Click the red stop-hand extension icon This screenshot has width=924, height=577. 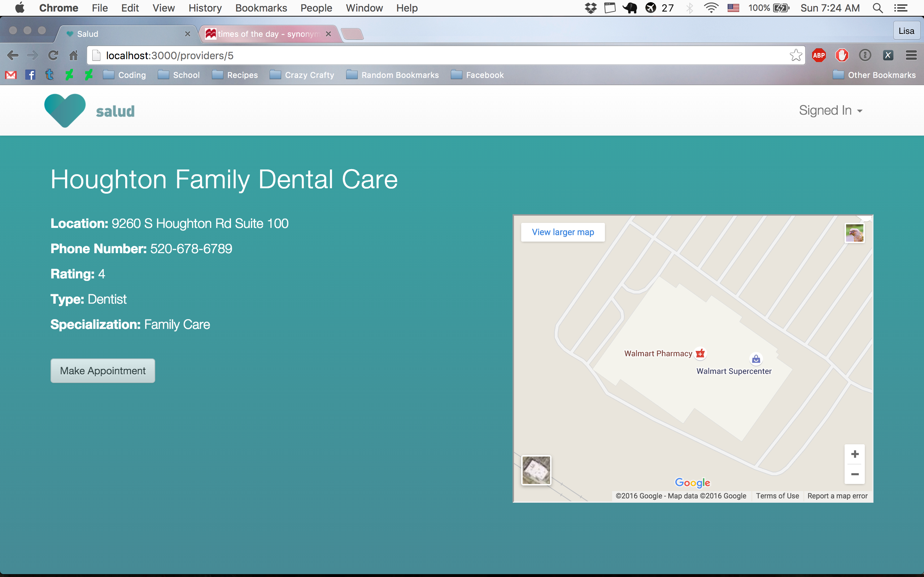click(x=842, y=56)
